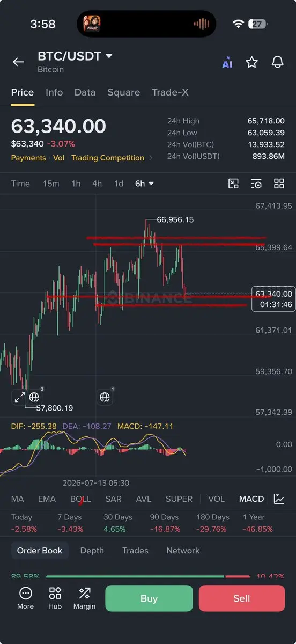Tap the red Sell button
Viewport: 296px width, 644px height.
(242, 598)
